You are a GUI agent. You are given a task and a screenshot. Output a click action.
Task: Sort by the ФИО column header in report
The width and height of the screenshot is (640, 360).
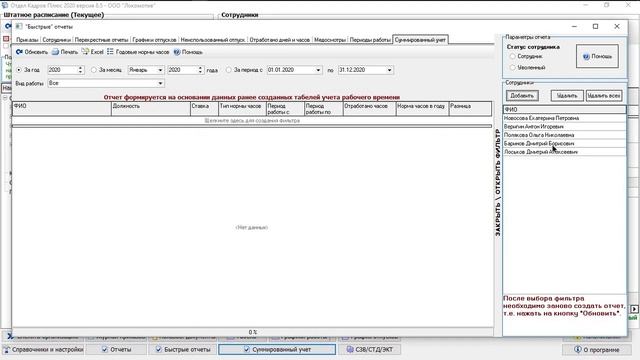click(x=62, y=109)
